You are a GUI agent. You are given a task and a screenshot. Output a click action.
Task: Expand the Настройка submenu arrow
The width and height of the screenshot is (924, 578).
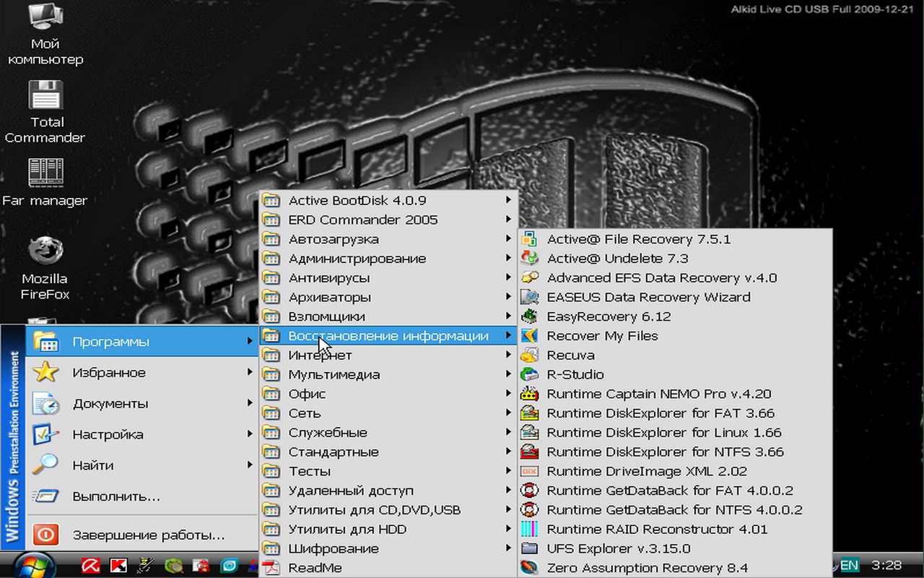(x=250, y=434)
